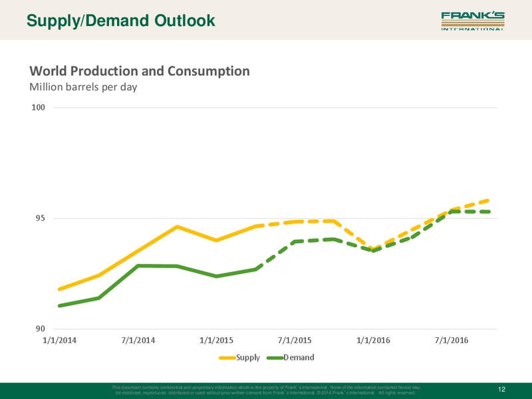Click the 1/1/2014 x-axis label
This screenshot has height=399, width=532.
coord(59,340)
